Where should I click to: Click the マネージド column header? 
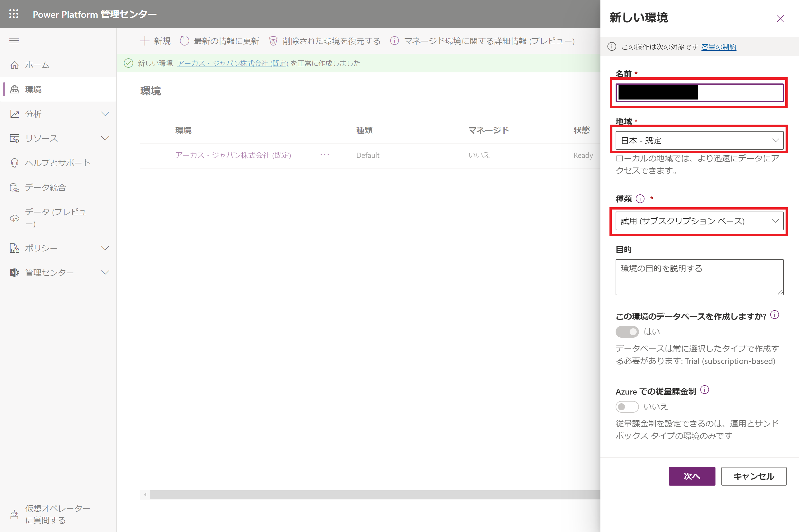pyautogui.click(x=489, y=130)
